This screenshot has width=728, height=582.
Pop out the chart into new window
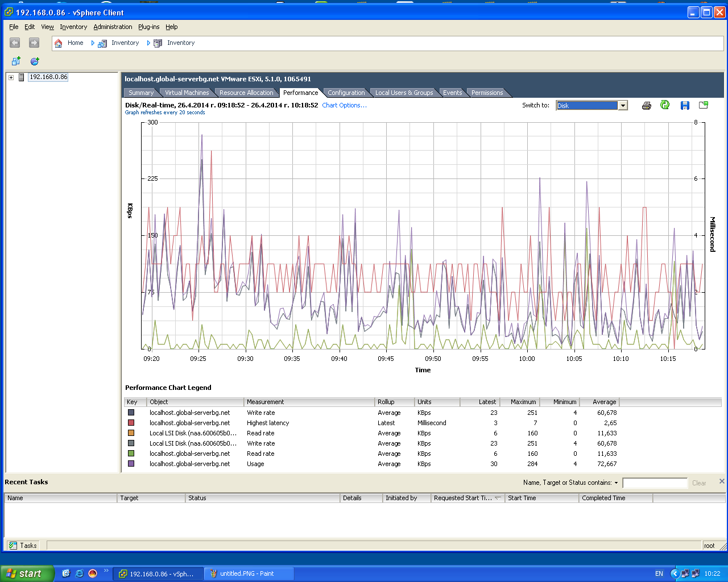pos(704,105)
